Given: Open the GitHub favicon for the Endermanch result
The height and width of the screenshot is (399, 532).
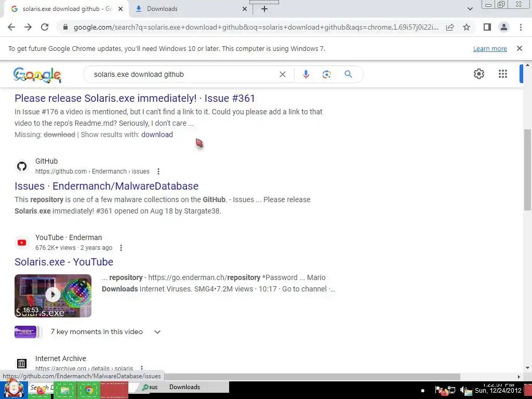Looking at the screenshot, I should click(x=22, y=166).
